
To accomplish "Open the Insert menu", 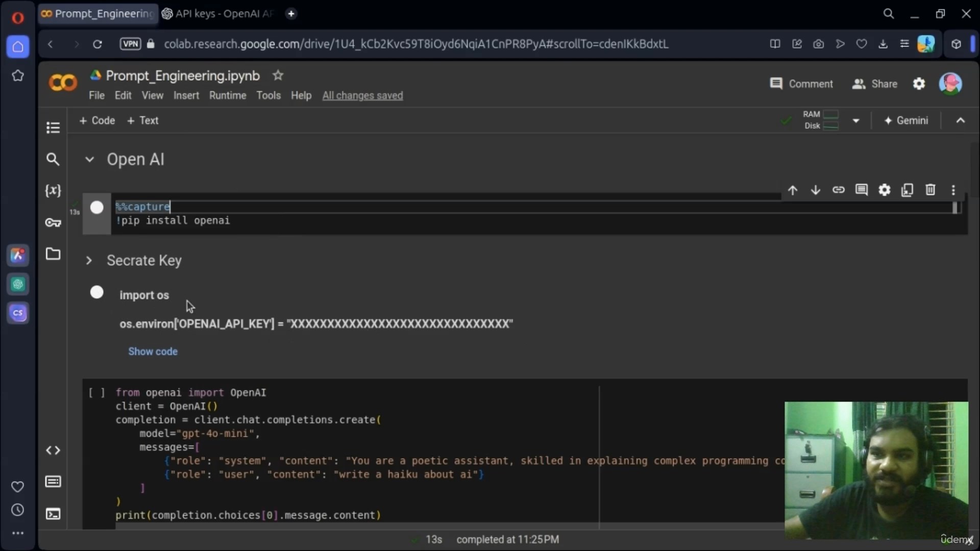I will [186, 95].
